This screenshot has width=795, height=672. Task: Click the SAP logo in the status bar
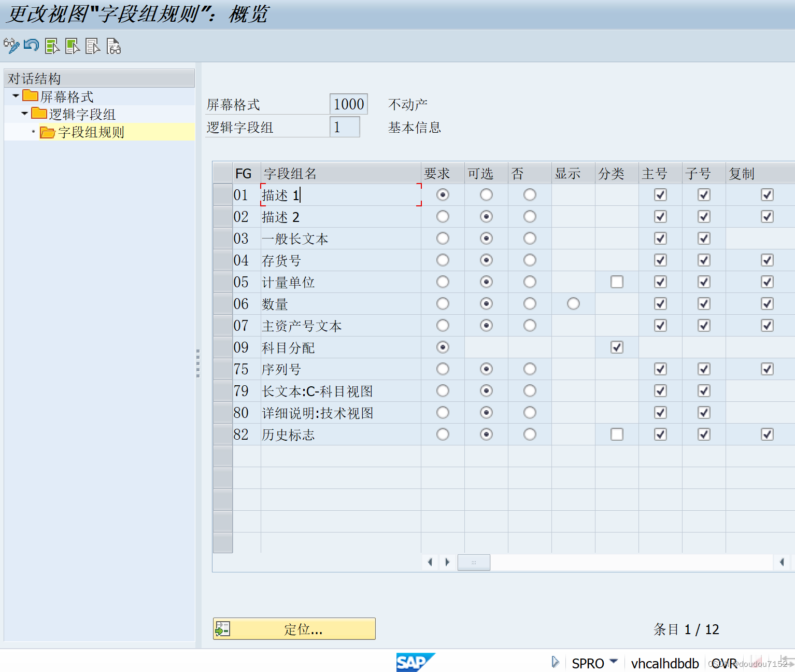(415, 662)
